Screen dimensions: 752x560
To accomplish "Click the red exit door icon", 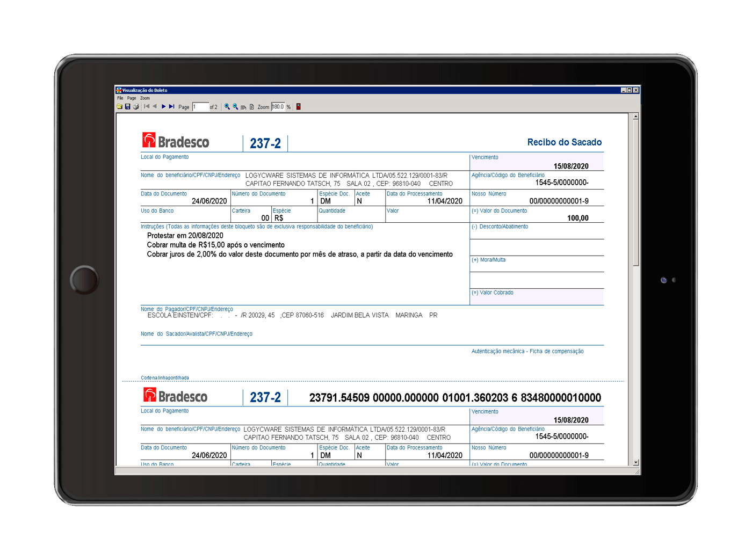I will [298, 107].
